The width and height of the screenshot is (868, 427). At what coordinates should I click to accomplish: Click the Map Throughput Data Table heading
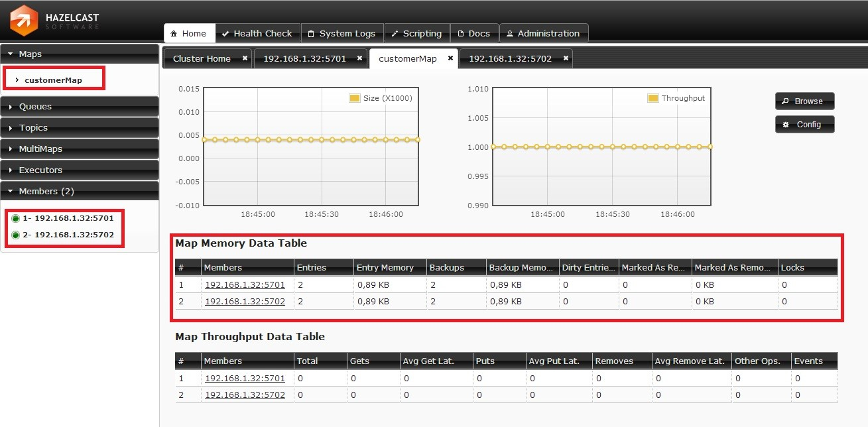pos(250,337)
